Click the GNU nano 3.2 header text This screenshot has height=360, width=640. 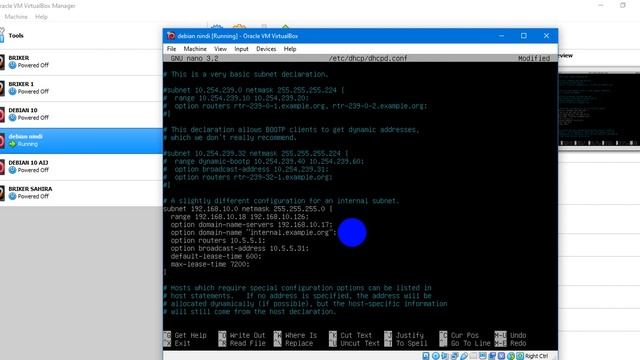[x=194, y=58]
